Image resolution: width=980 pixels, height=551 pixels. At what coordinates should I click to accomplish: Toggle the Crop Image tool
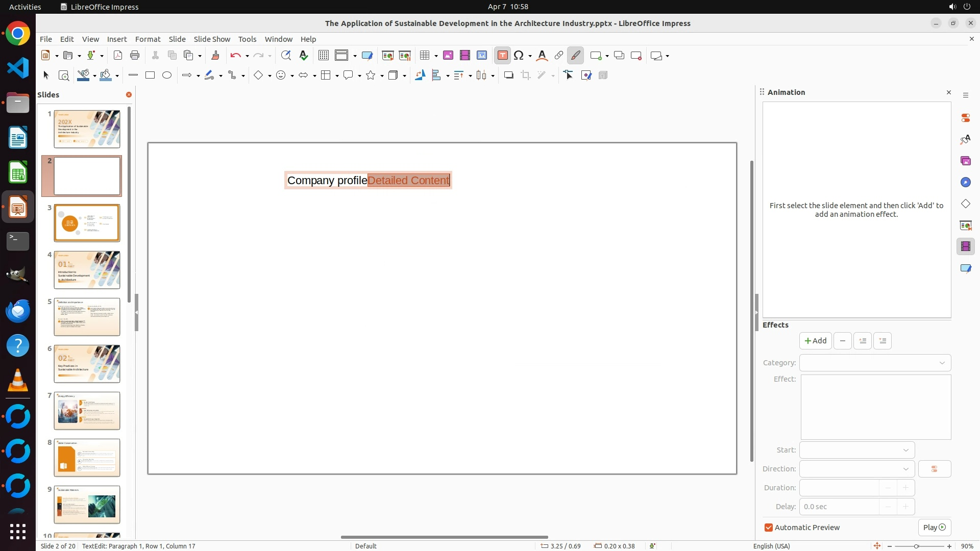pos(526,76)
